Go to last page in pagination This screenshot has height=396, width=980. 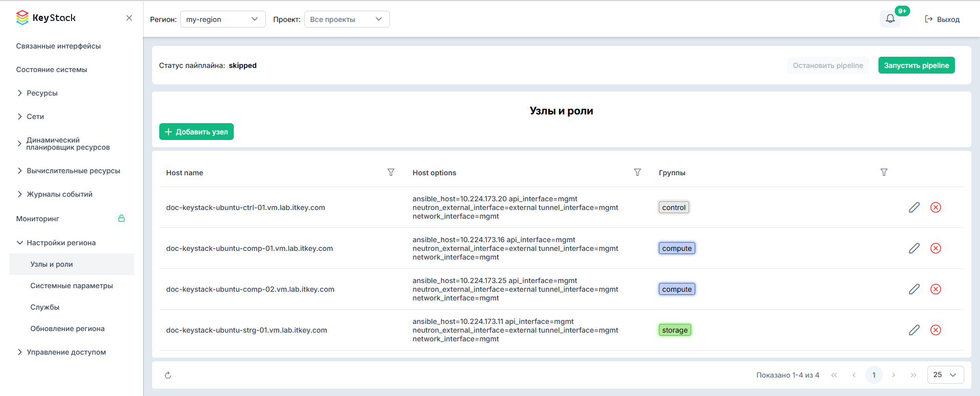pos(914,375)
